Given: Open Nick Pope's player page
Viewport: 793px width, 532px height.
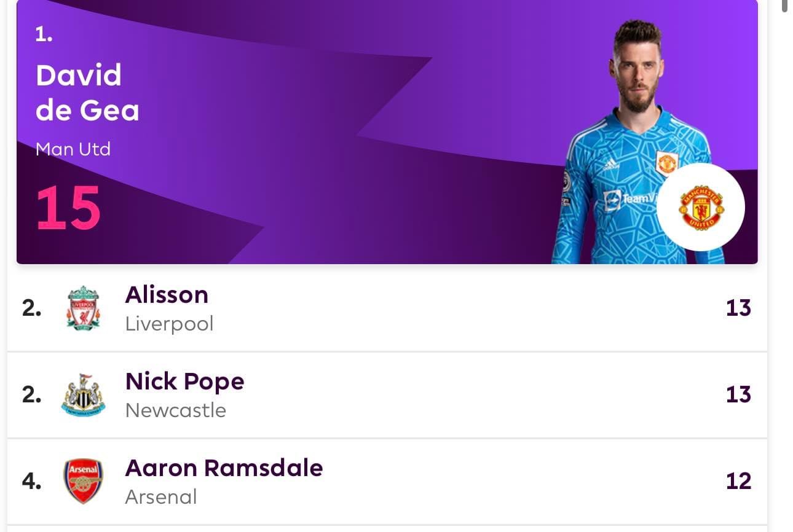Looking at the screenshot, I should (x=184, y=381).
